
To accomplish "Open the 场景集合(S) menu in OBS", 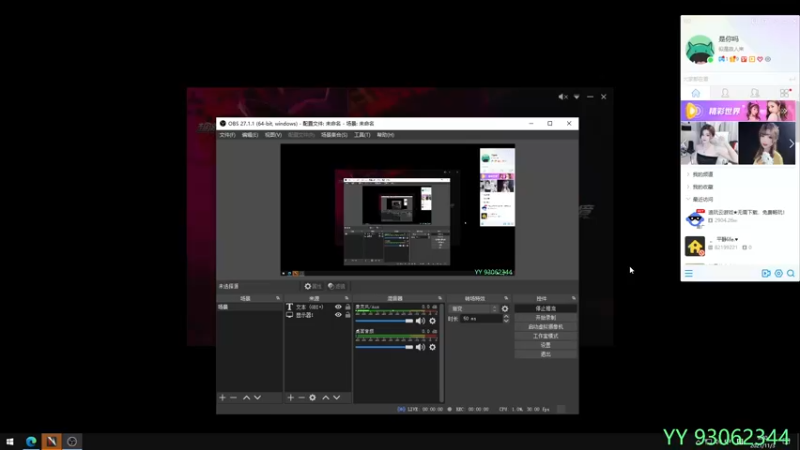I will (x=334, y=135).
